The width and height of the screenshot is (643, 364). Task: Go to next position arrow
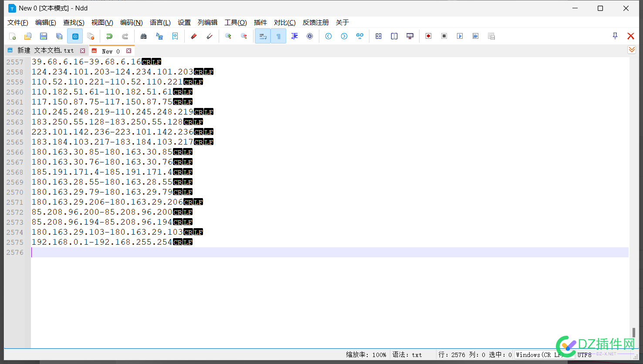point(344,36)
